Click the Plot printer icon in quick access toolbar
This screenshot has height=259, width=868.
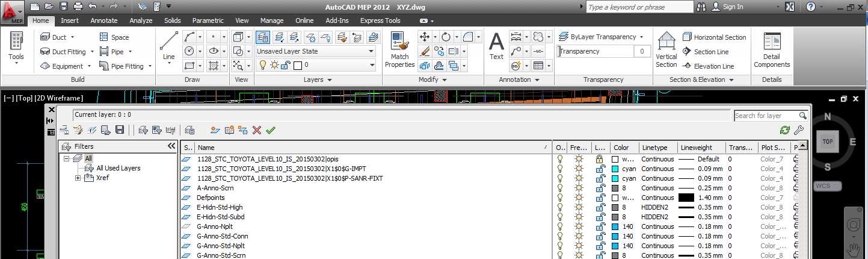point(78,7)
